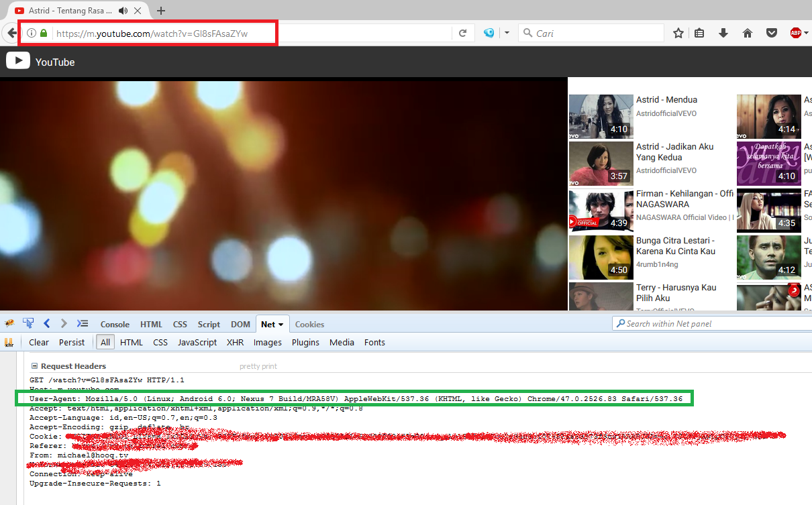Screen dimensions: 812x505
Task: Open site information via the info icon
Action: (x=32, y=33)
